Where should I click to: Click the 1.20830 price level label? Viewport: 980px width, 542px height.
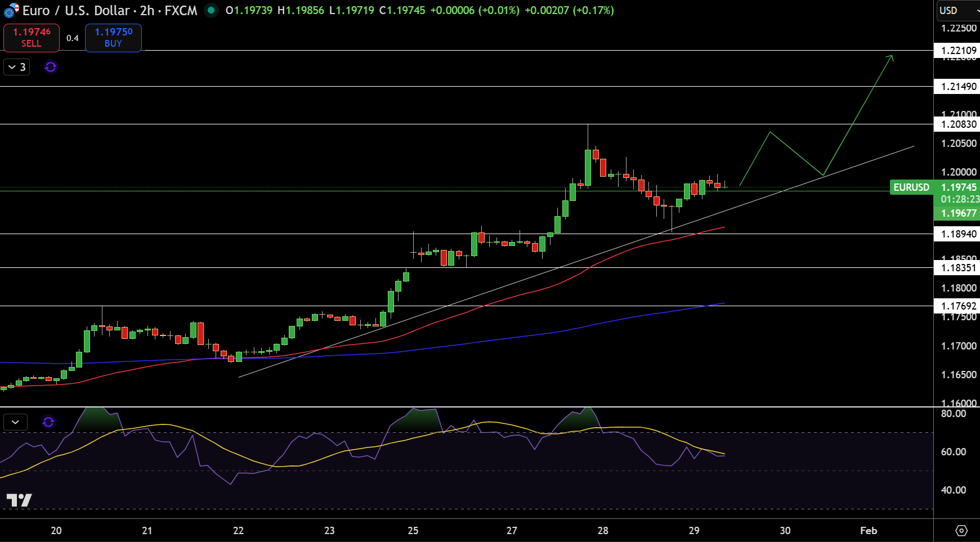(x=957, y=124)
